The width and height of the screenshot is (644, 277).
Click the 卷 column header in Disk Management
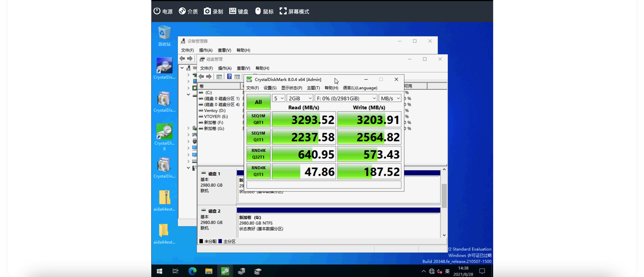click(219, 86)
